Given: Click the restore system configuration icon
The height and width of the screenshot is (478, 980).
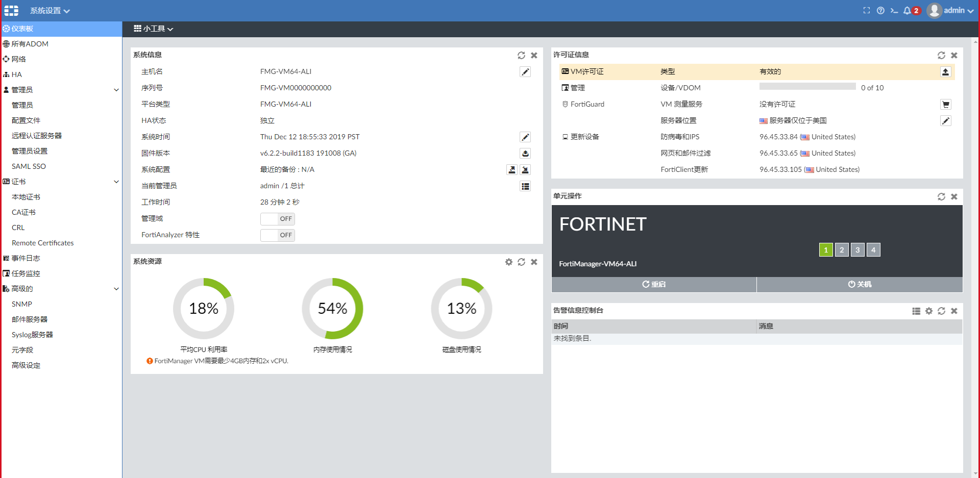Looking at the screenshot, I should (525, 170).
